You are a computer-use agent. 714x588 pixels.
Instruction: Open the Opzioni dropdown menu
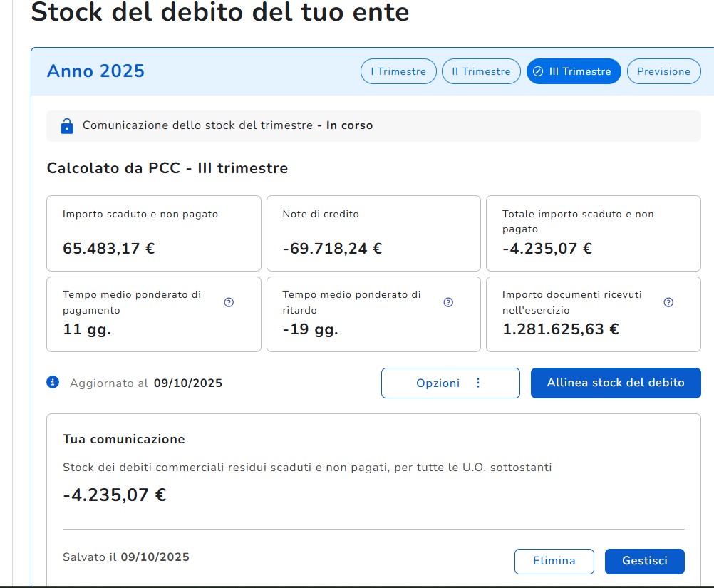click(450, 383)
